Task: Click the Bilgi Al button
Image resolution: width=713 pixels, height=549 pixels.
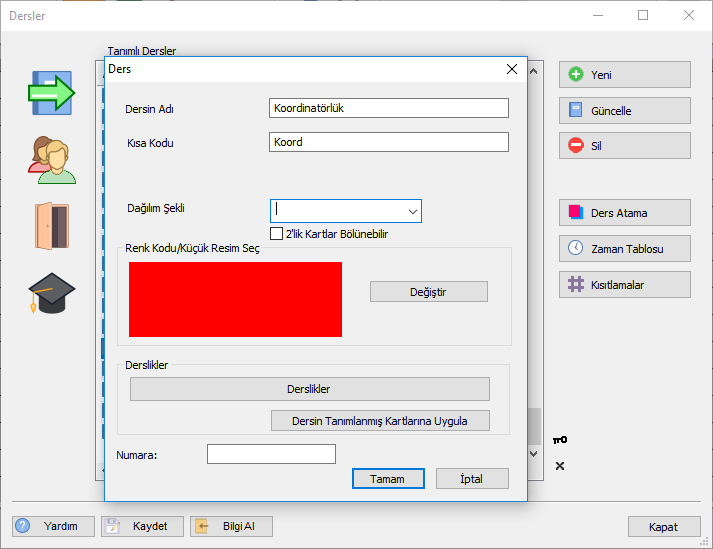Action: click(x=231, y=526)
